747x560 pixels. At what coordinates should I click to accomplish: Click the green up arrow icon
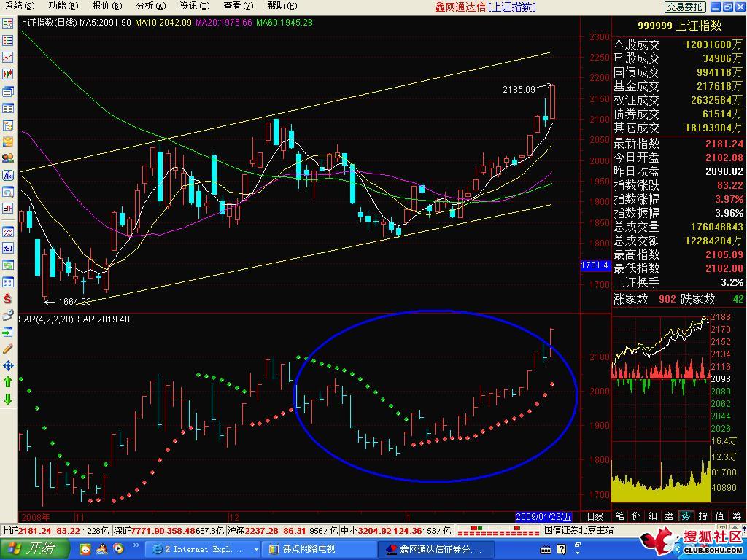point(8,381)
